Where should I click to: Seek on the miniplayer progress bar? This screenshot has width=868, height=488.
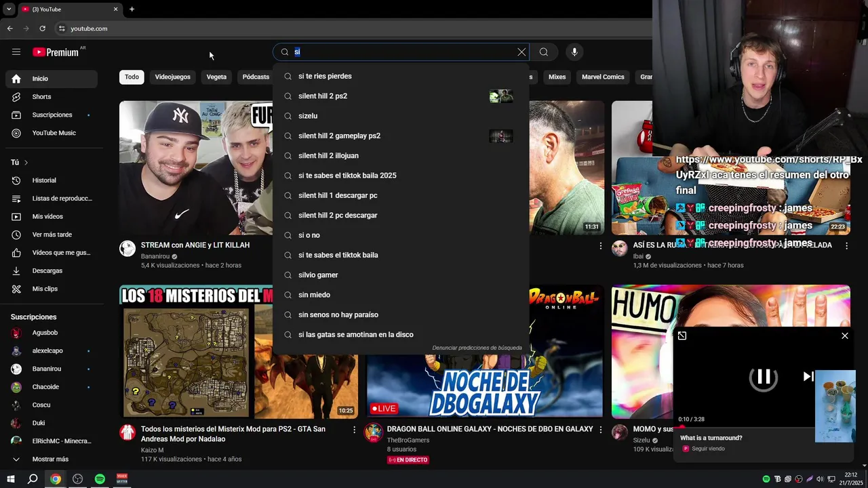pyautogui.click(x=744, y=427)
